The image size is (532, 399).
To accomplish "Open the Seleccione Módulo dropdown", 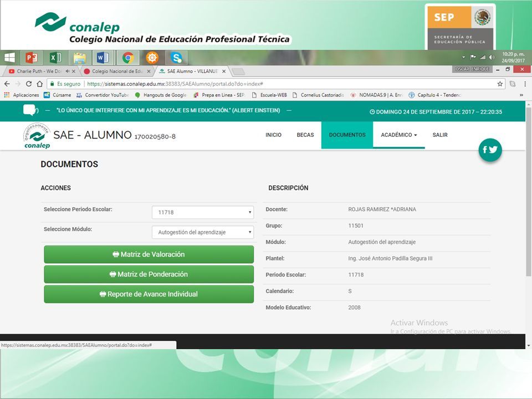I will point(203,232).
